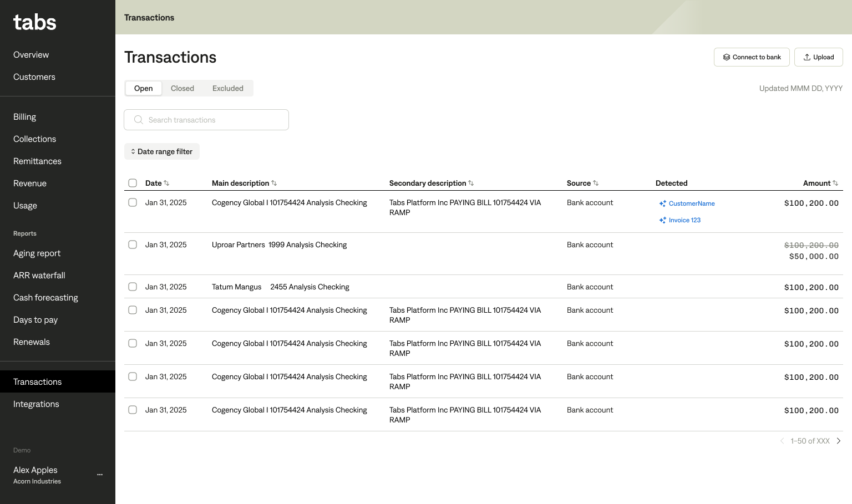Switch to the Excluded tab
The image size is (852, 504).
pos(227,88)
